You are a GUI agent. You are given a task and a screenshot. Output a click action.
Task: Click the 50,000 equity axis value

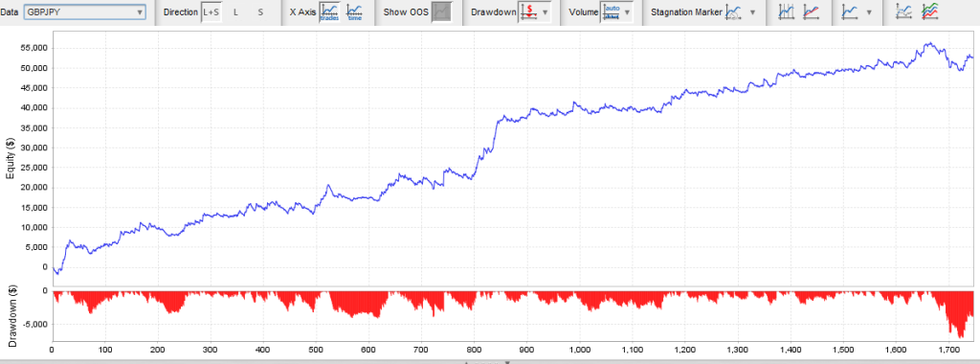coord(35,68)
